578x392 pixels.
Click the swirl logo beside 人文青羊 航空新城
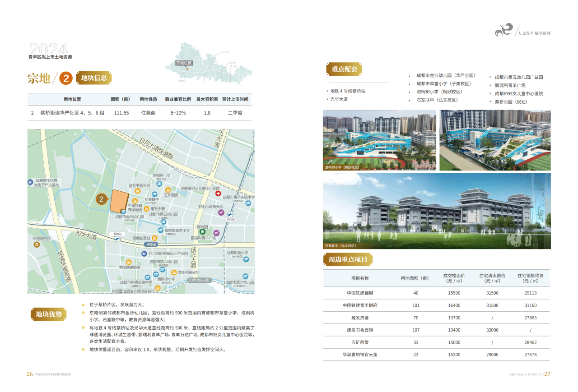505,31
